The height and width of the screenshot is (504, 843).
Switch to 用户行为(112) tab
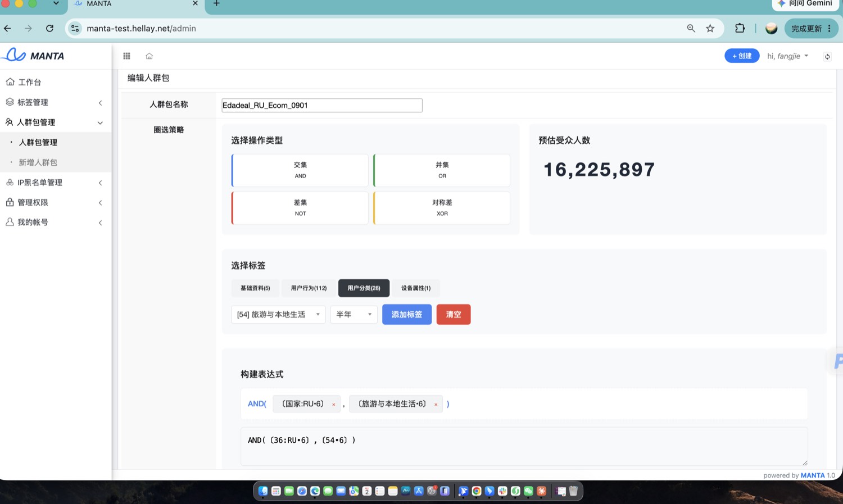pos(309,288)
